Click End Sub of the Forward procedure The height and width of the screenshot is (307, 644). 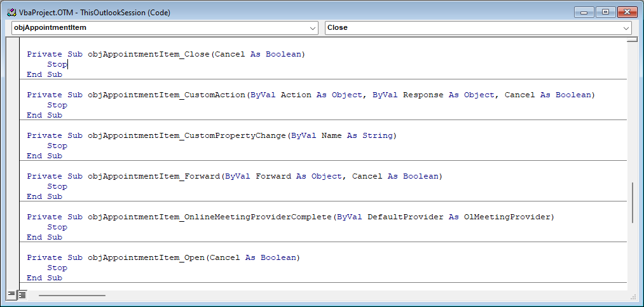[x=45, y=196]
